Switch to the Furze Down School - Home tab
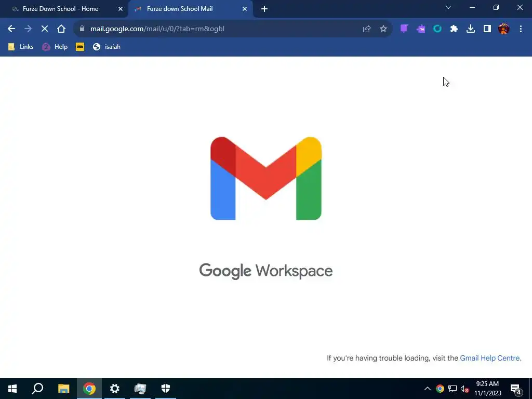Screen dimensions: 532x399 coord(60,9)
